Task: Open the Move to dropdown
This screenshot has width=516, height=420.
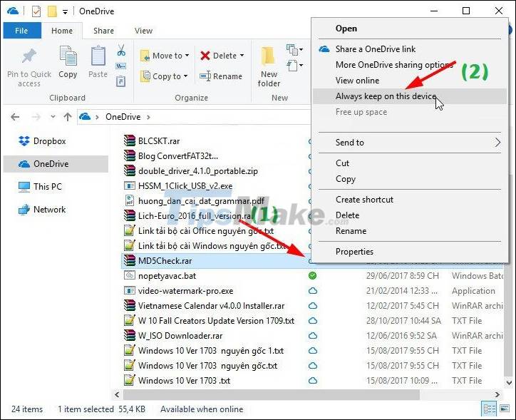Action: pos(165,56)
